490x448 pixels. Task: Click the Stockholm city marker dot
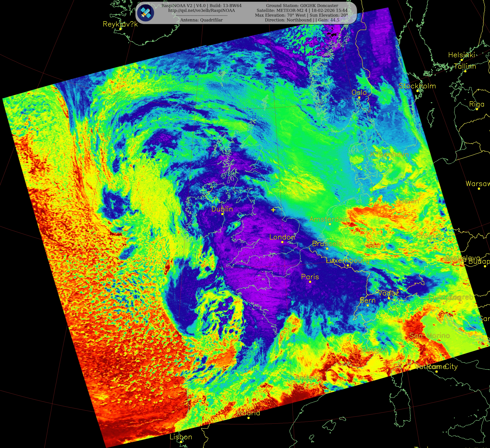pos(417,91)
